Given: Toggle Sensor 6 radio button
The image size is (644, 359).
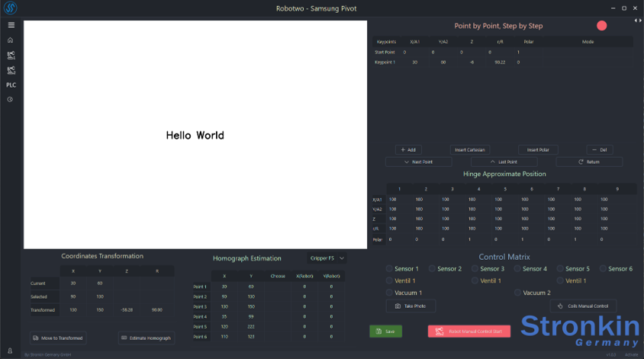Looking at the screenshot, I should pos(603,269).
